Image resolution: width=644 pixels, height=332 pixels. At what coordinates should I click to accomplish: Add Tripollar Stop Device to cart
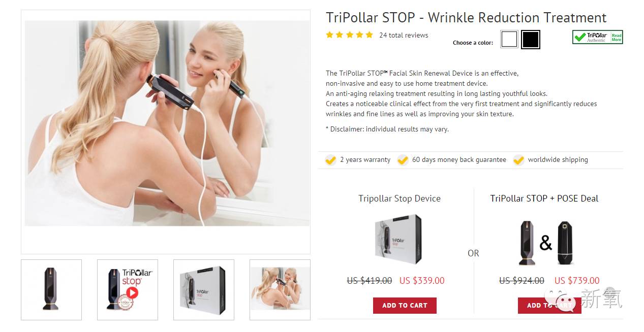click(x=405, y=306)
